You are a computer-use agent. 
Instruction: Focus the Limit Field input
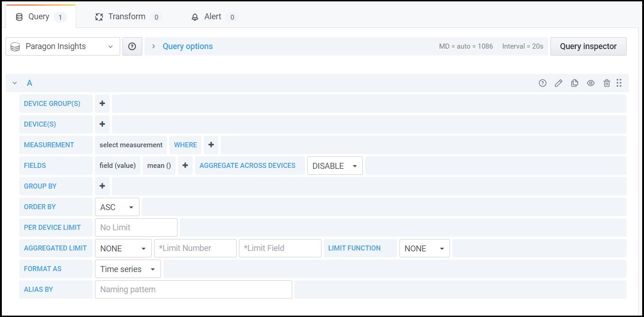pyautogui.click(x=280, y=248)
